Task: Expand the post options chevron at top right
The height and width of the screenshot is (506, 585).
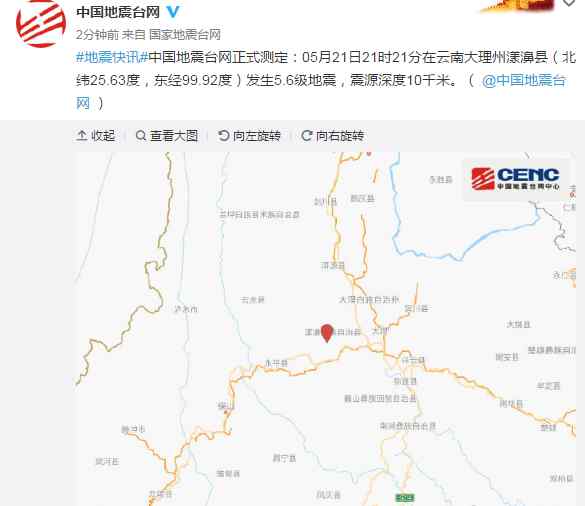Action: [569, 3]
